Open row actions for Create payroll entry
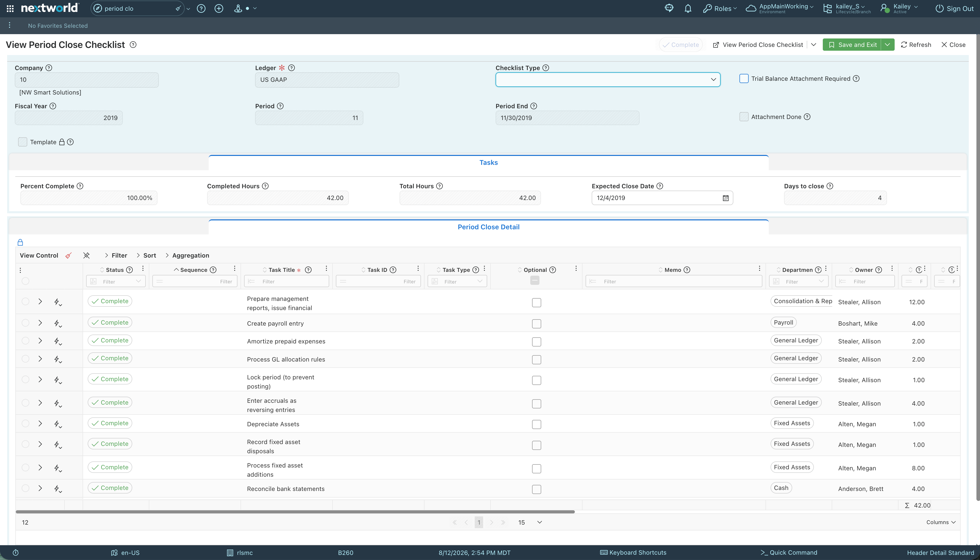Viewport: 980px width, 560px height. click(x=58, y=324)
